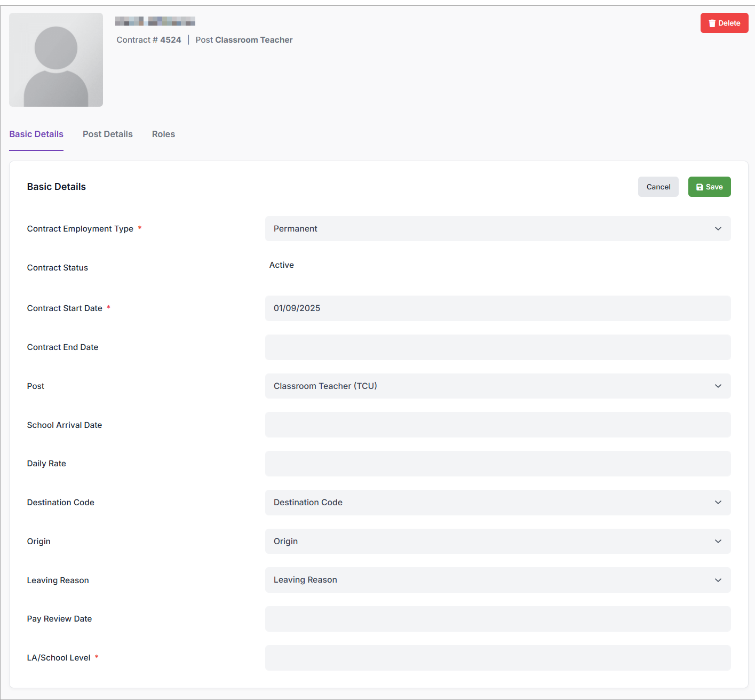This screenshot has height=700, width=755.
Task: Select the Basic Details tab
Action: [x=36, y=134]
